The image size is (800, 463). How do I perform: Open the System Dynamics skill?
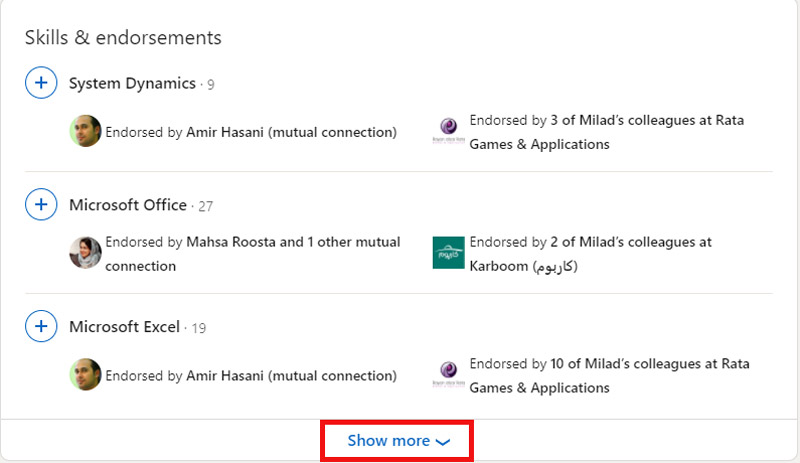point(132,83)
